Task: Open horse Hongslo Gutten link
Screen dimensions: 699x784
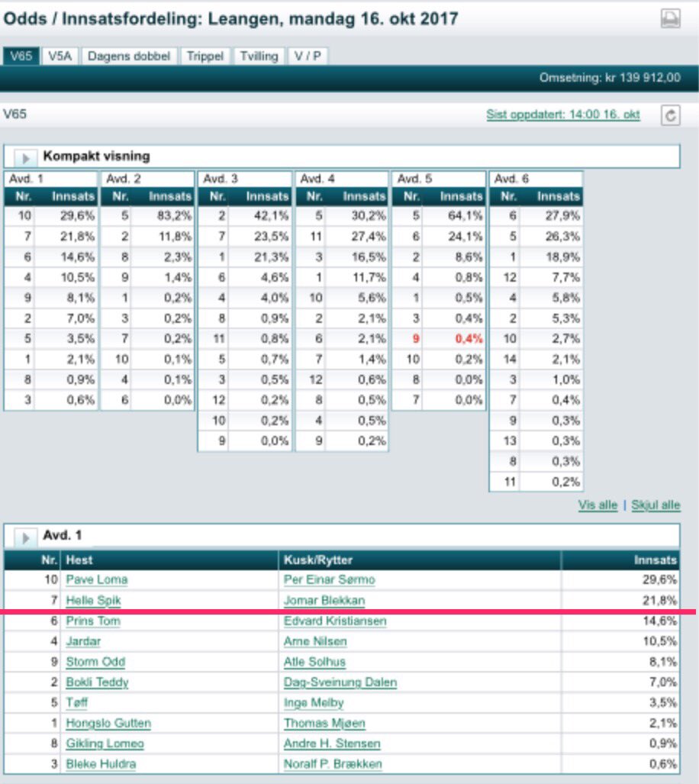Action: 108,724
